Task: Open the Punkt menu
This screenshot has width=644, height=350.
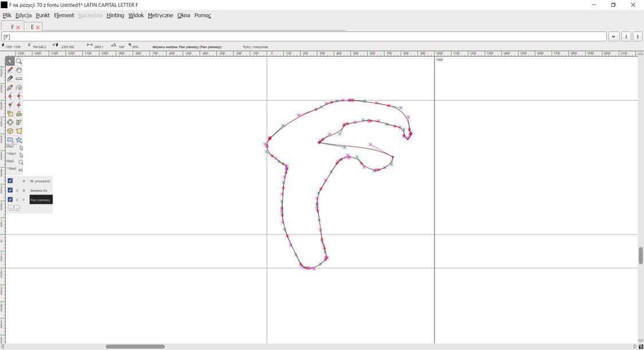Action: tap(43, 15)
